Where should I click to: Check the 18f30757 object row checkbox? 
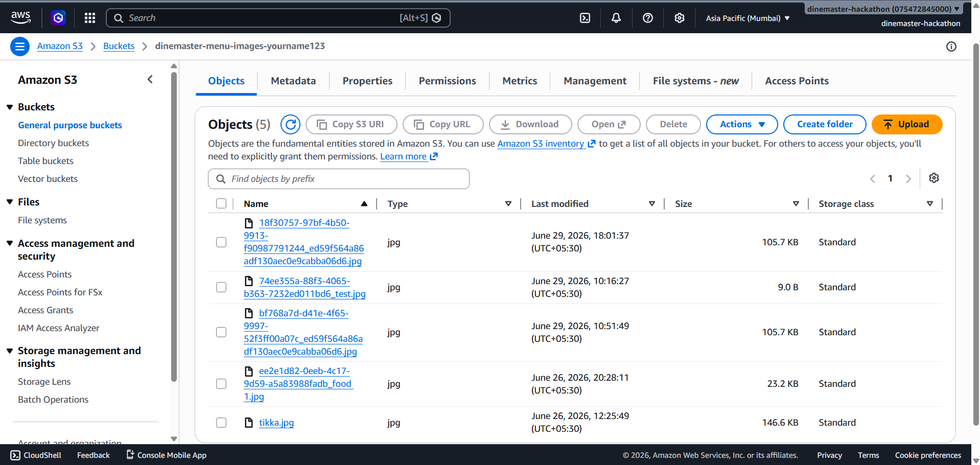coord(221,242)
